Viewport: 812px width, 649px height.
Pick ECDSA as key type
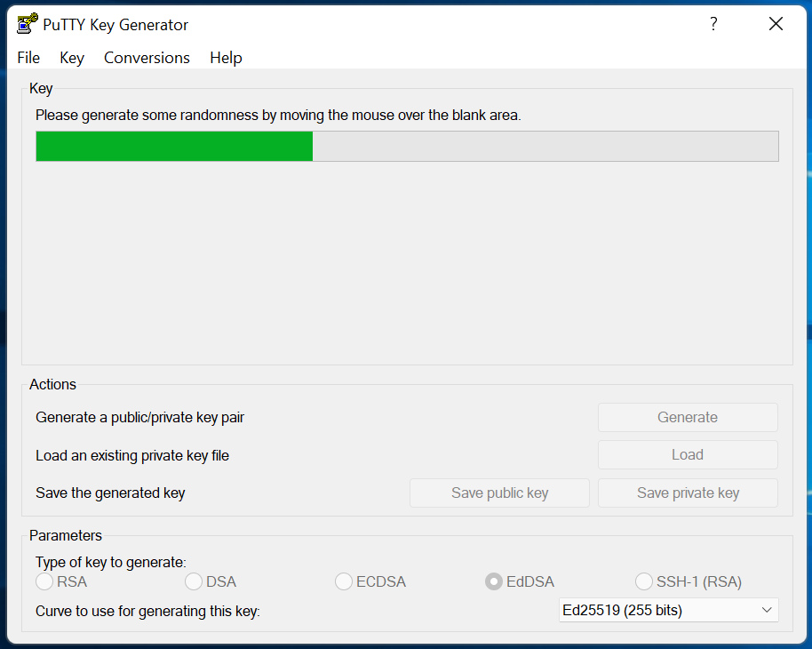tap(344, 582)
